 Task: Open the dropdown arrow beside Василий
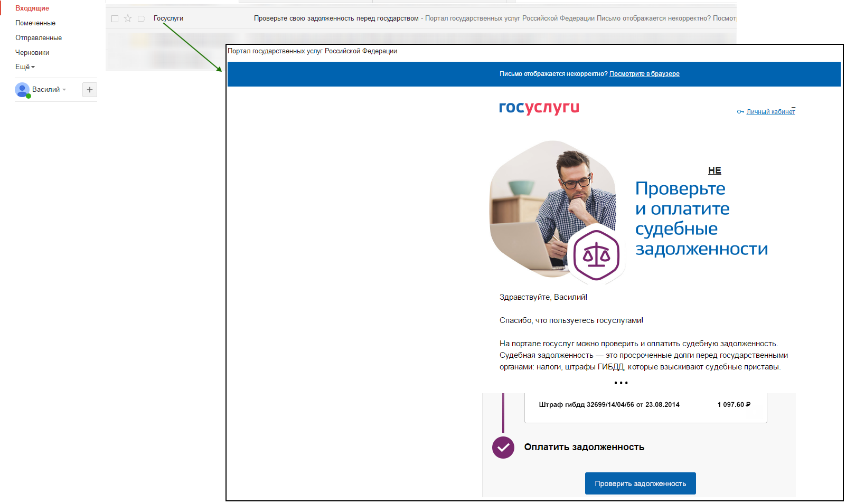(64, 90)
